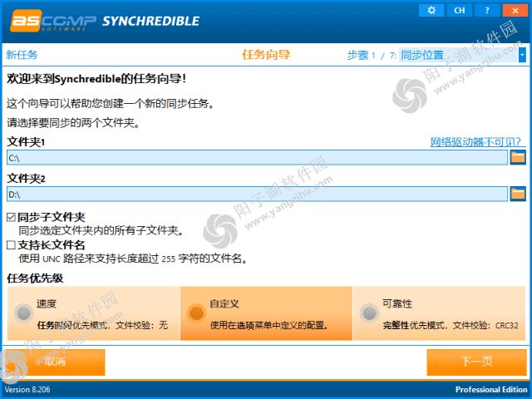Browse for 文件夹2 using the folder icon
532x399 pixels.
point(518,194)
